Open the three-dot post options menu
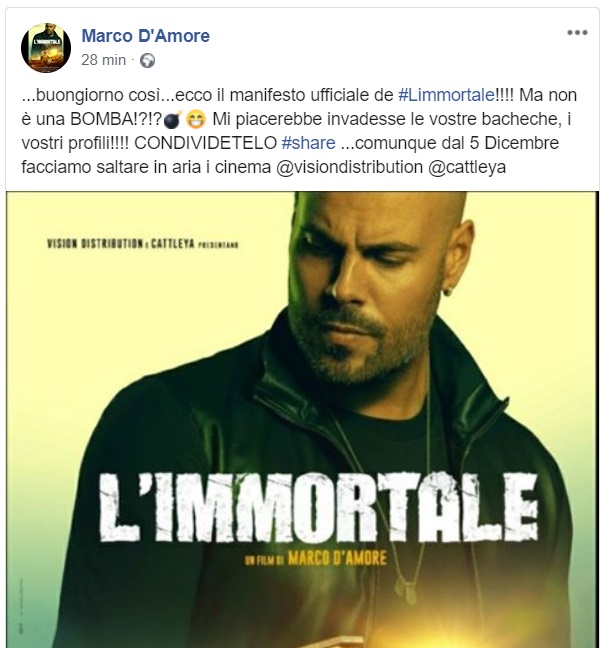The width and height of the screenshot is (606, 648). pos(577,33)
